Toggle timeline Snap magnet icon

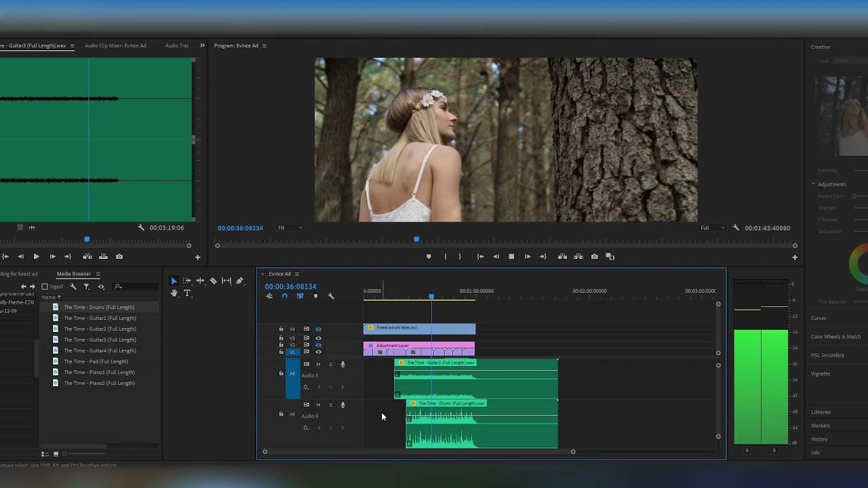click(x=285, y=296)
